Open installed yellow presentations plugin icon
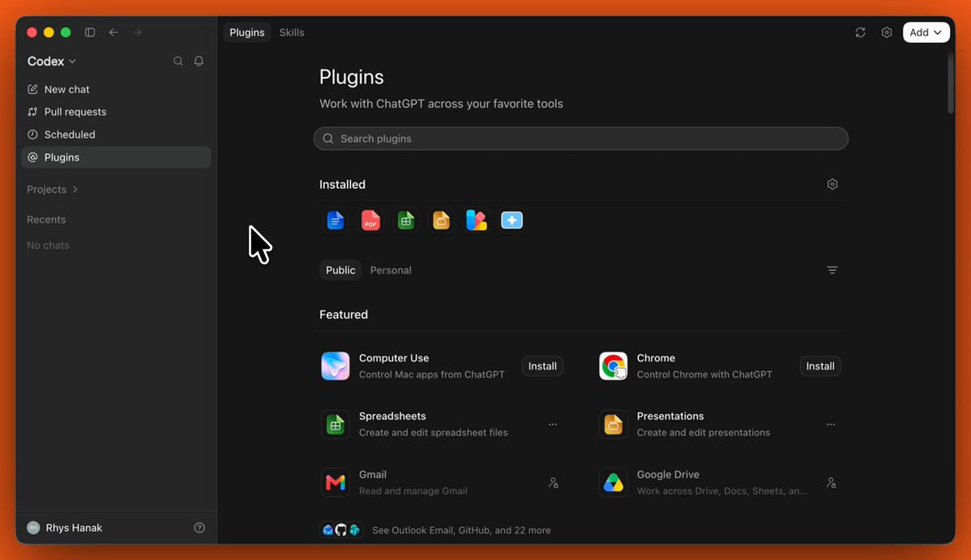The width and height of the screenshot is (971, 560). point(441,220)
